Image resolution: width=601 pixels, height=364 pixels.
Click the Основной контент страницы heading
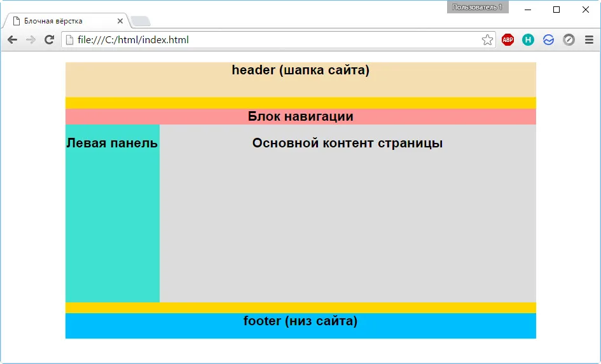(347, 143)
